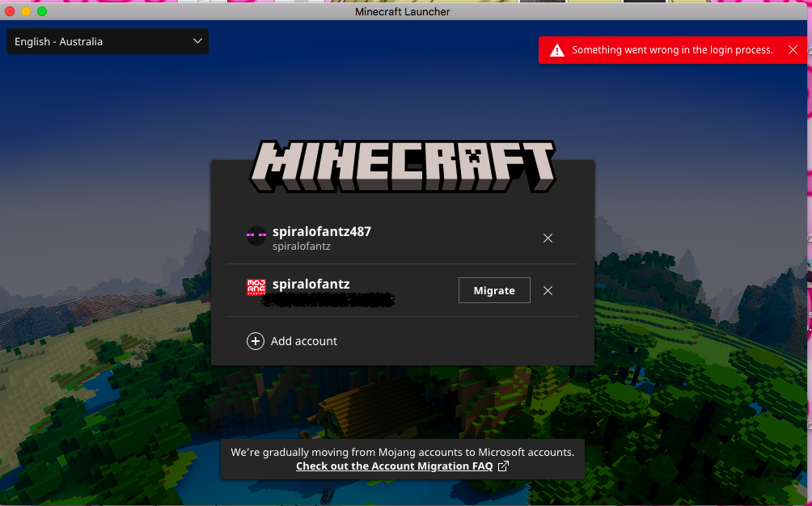Click the red warning triangle icon
This screenshot has height=506, width=812.
point(556,50)
